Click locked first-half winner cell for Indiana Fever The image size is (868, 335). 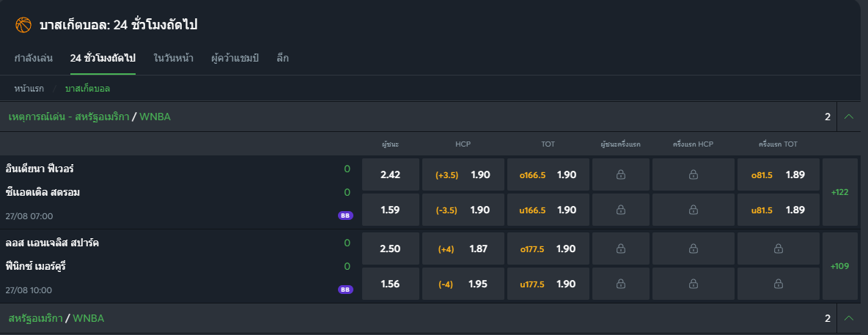(620, 175)
